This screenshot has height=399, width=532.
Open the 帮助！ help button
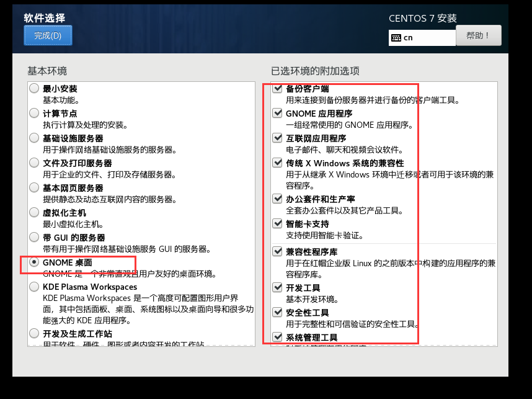(x=479, y=35)
